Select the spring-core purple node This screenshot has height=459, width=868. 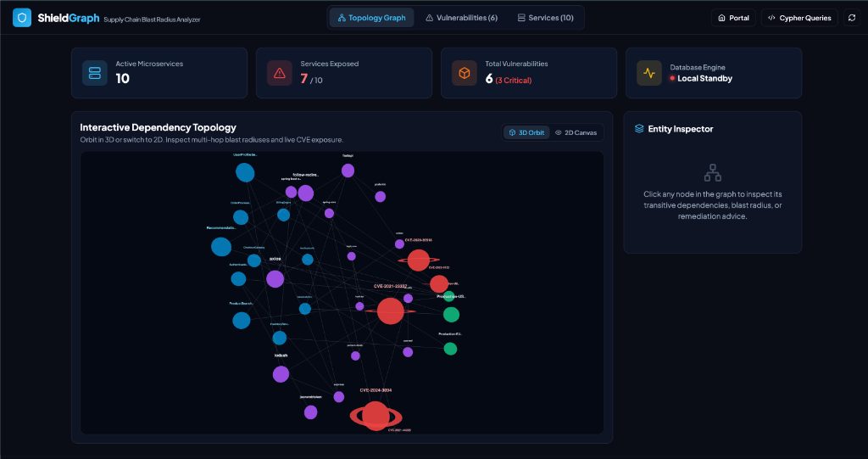coord(330,214)
